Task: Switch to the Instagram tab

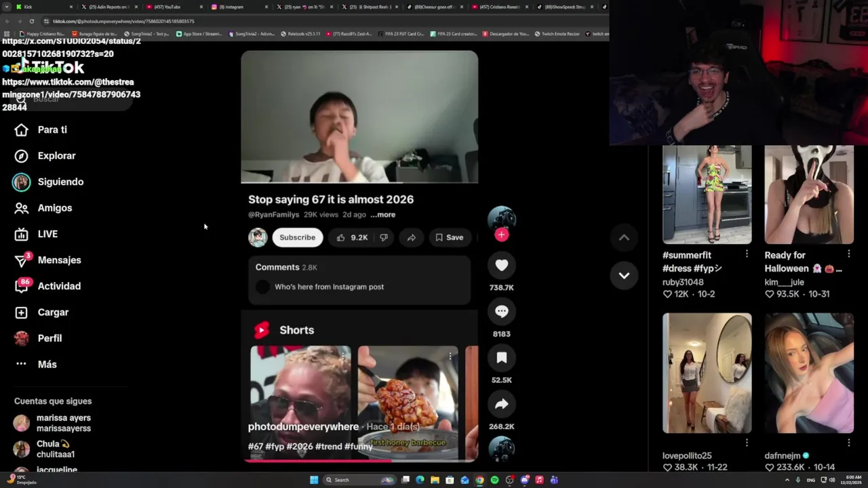Action: pyautogui.click(x=237, y=7)
